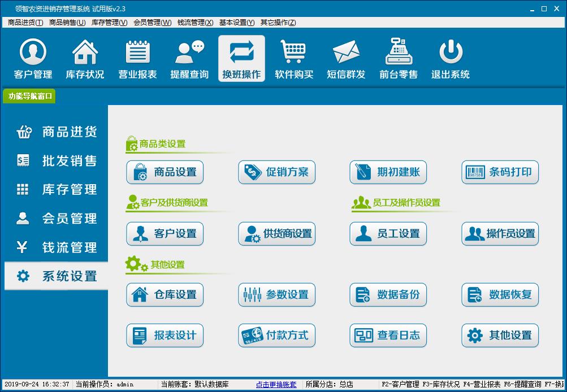Viewport: 567px width, 392px height.
Task: Open 基本设置(Y) menu
Action: coord(237,23)
